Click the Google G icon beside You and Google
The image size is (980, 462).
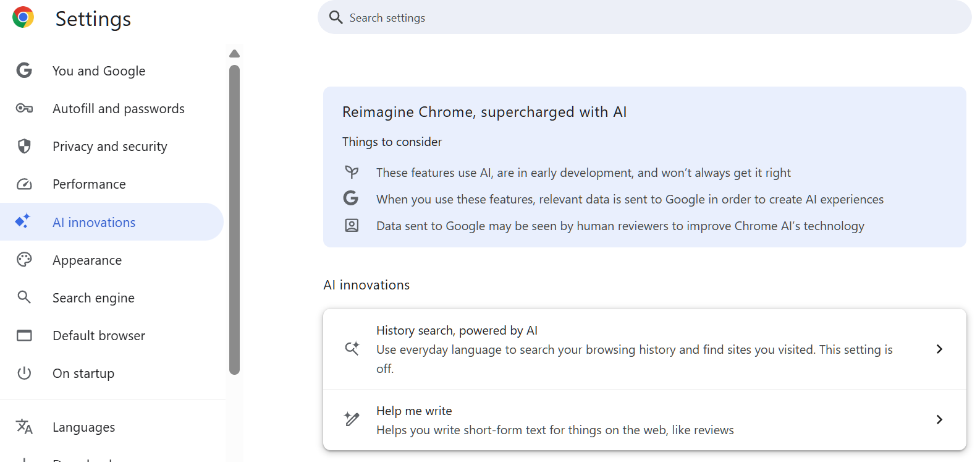24,71
